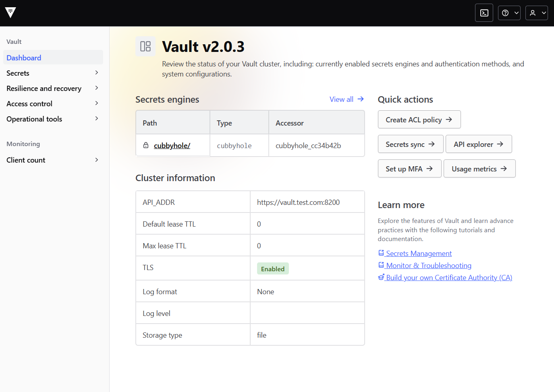Click the arrow on Set up MFA
Image resolution: width=554 pixels, height=392 pixels.
click(x=430, y=169)
